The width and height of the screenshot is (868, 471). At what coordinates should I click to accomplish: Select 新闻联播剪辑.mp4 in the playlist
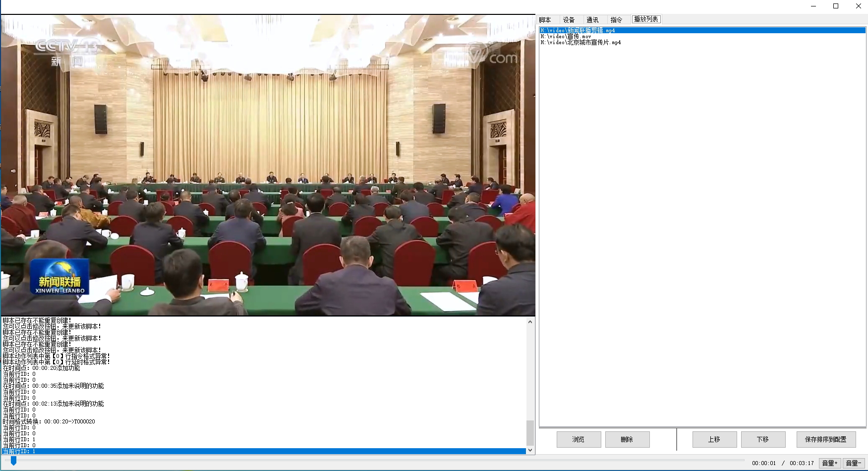pyautogui.click(x=578, y=30)
